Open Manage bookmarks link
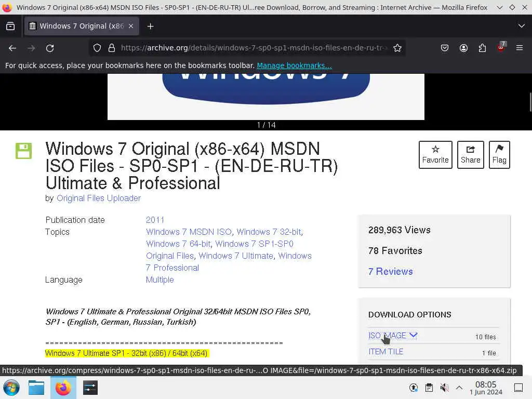The height and width of the screenshot is (399, 532). click(294, 65)
